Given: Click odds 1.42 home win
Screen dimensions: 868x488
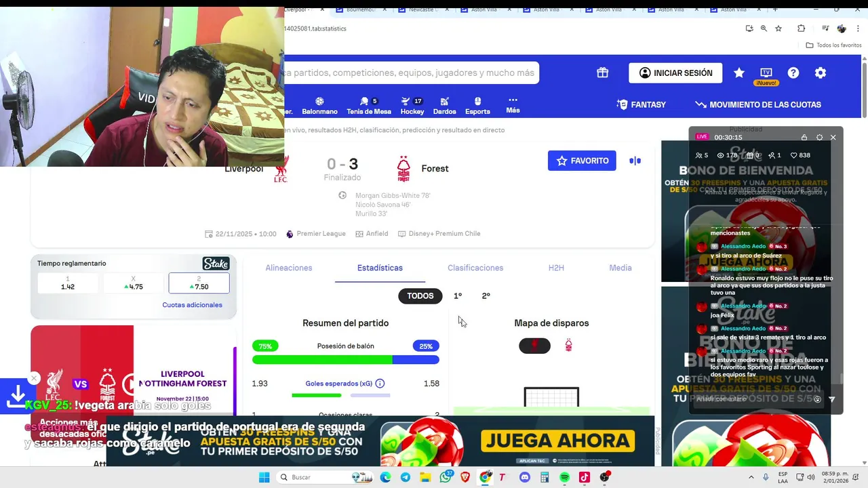Looking at the screenshot, I should (68, 283).
